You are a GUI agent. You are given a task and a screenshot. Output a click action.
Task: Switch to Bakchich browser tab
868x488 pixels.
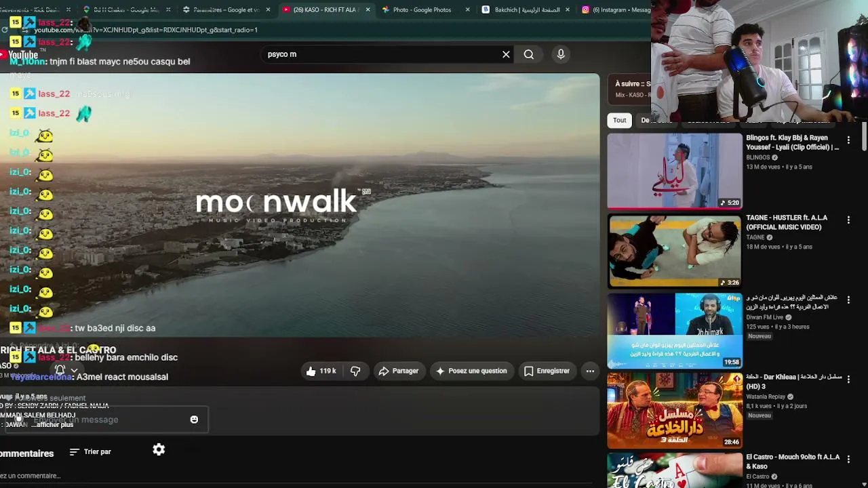tap(526, 9)
